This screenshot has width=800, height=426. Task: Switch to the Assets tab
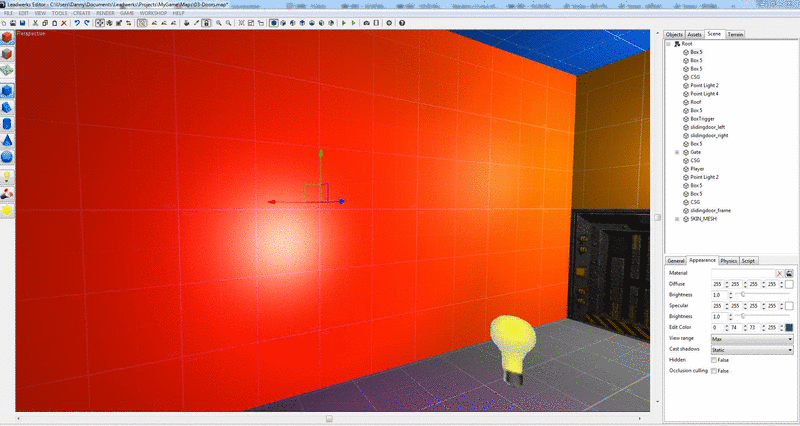tap(694, 34)
